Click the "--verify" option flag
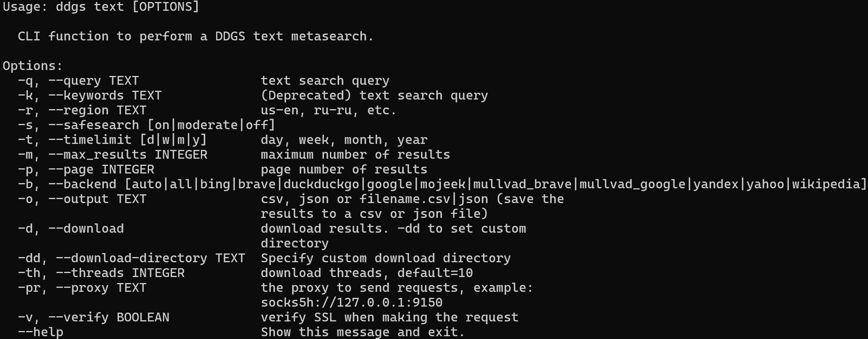 click(78, 317)
